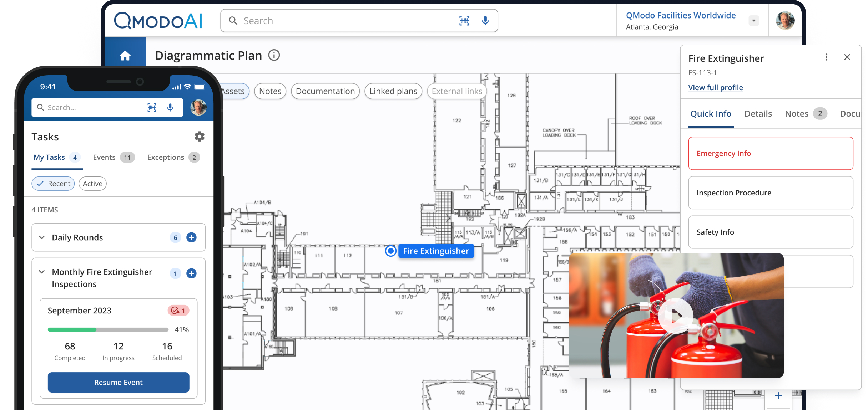Viewport: 868px width, 410px height.
Task: Open the My Tasks tab
Action: pos(57,157)
